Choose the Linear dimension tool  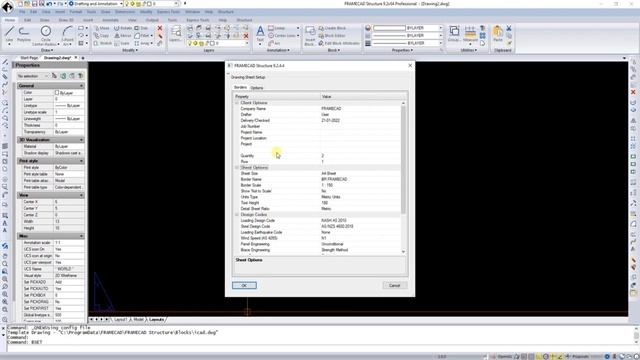coord(277,28)
